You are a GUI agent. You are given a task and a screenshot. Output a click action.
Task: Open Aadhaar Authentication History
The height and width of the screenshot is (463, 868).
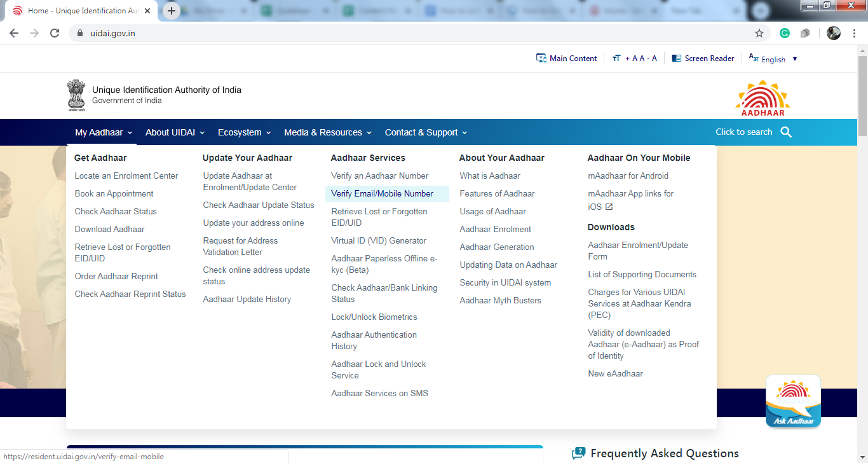[x=374, y=341]
